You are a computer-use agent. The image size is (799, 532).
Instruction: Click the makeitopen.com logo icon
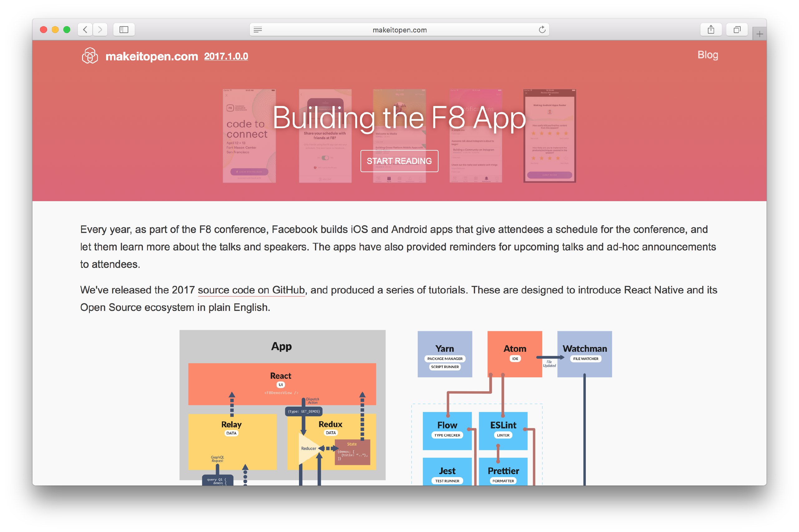coord(90,56)
